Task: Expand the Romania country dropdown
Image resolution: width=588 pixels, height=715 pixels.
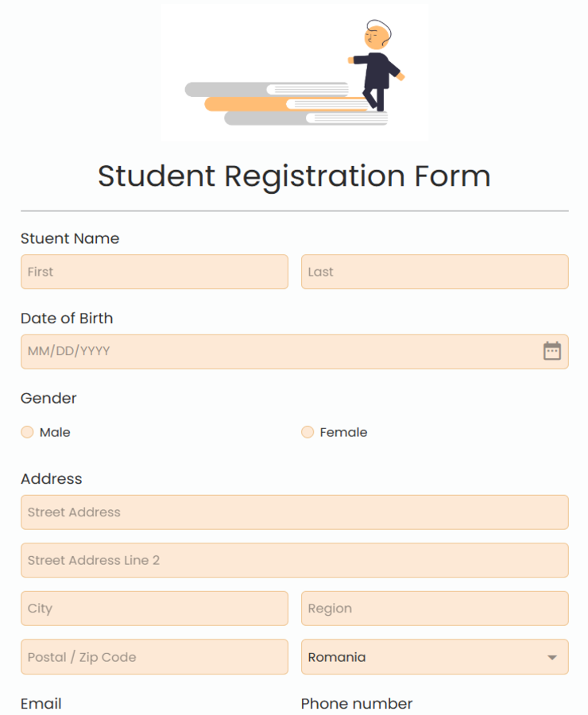Action: 435,657
